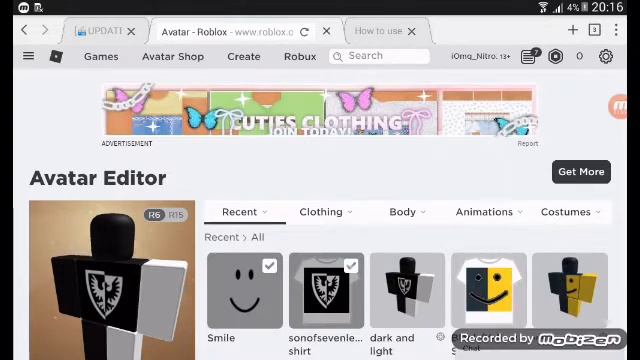
Task: Reload the Avatar - Roblox page
Action: pos(304,32)
